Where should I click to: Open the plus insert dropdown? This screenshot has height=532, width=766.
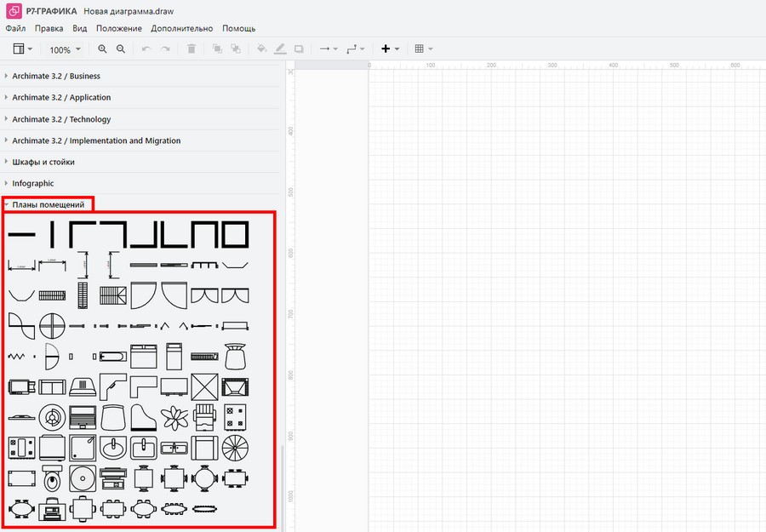391,49
